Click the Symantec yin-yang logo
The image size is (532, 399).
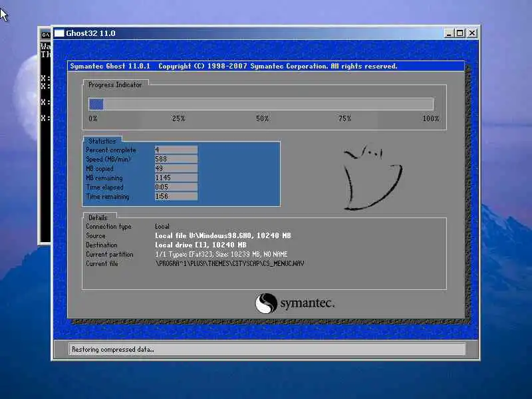267,303
